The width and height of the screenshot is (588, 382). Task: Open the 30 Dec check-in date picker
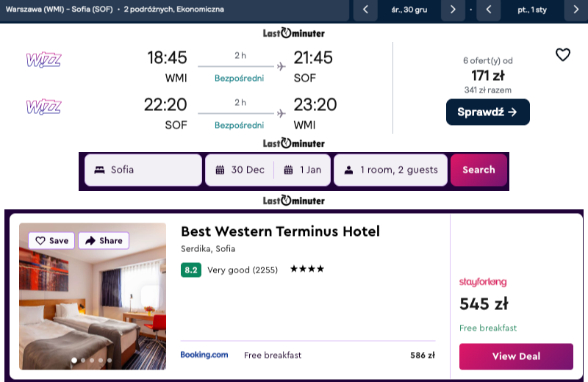coord(240,170)
